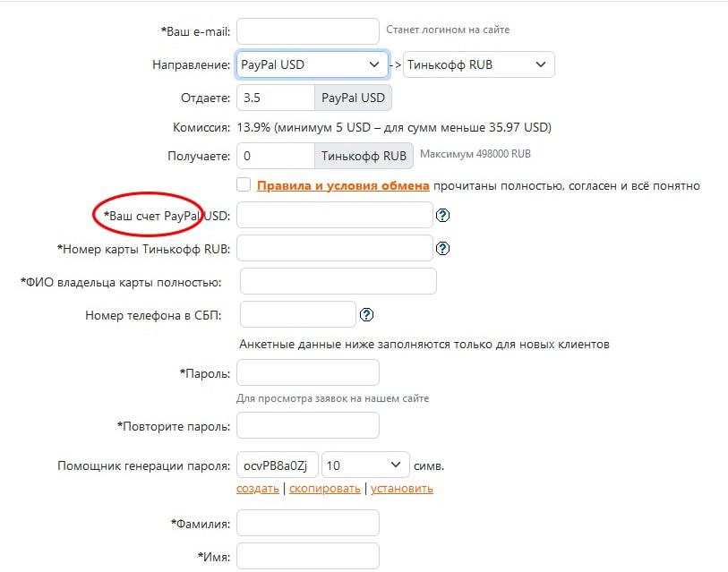Click the ФИО владельца карты input field

pos(338,281)
